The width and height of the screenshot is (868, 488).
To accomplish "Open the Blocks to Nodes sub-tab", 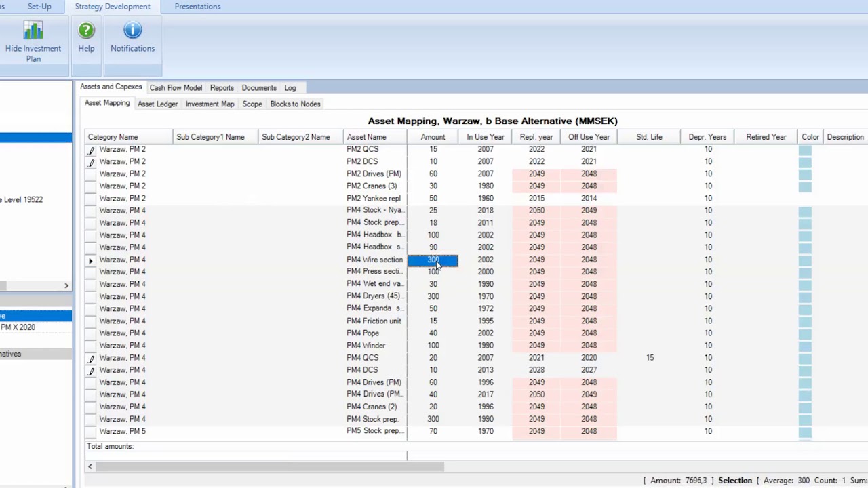I will [x=295, y=104].
